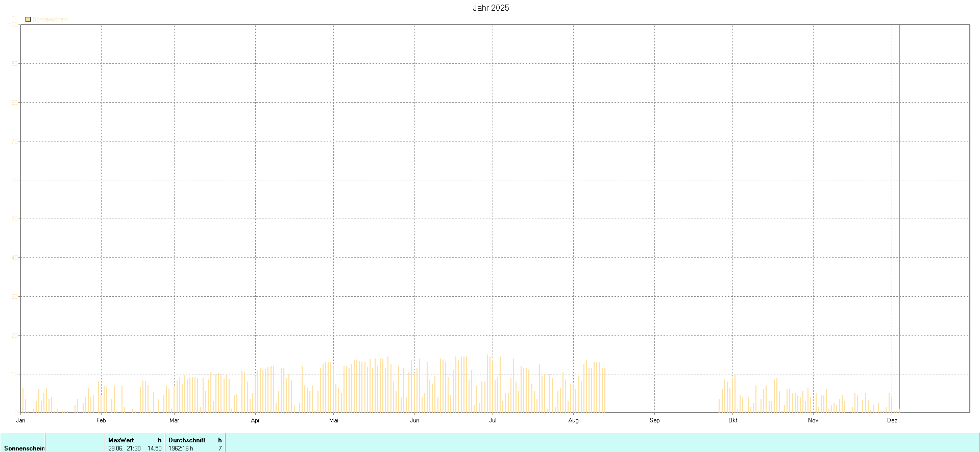Click the Jul month axis label
980x452 pixels.
[x=493, y=420]
